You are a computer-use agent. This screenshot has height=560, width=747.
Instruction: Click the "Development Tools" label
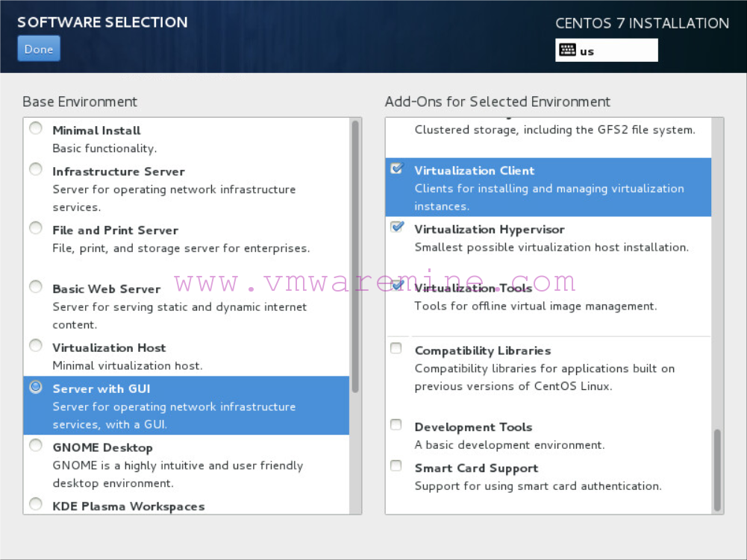473,427
